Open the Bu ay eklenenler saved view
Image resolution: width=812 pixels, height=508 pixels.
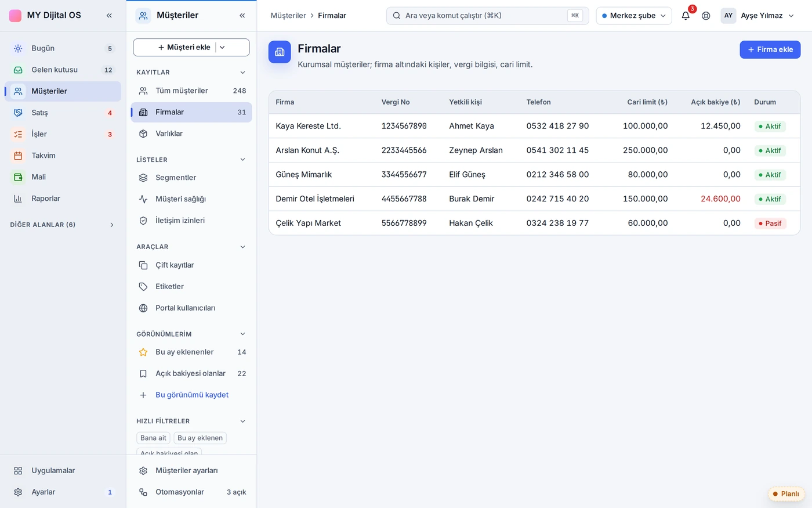click(191, 352)
